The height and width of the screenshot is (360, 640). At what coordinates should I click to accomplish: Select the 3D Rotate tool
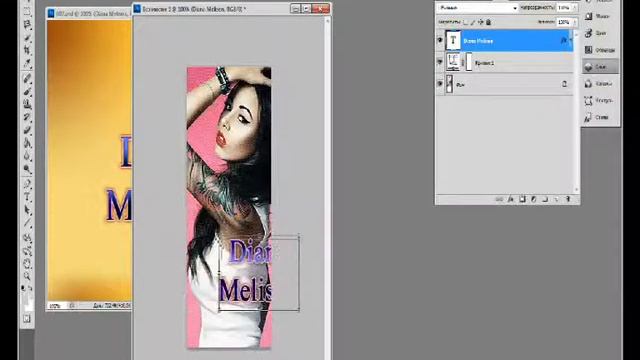[27, 237]
